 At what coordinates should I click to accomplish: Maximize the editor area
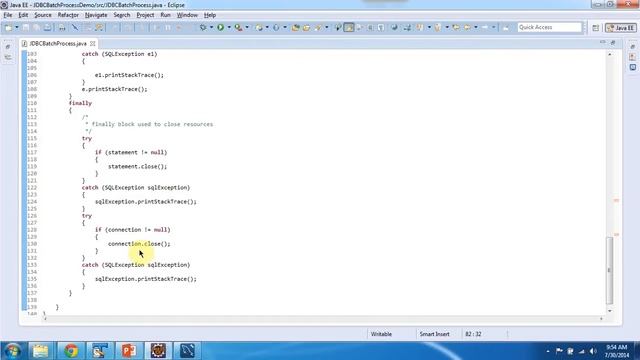coord(613,42)
